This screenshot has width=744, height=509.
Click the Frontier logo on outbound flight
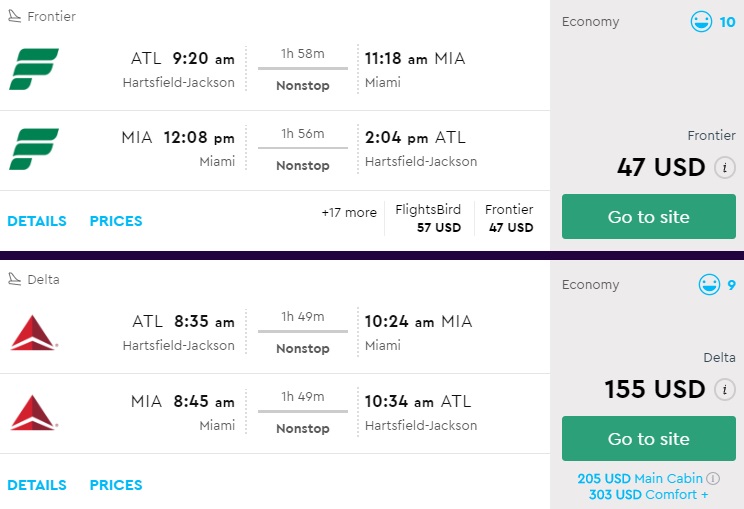point(34,69)
